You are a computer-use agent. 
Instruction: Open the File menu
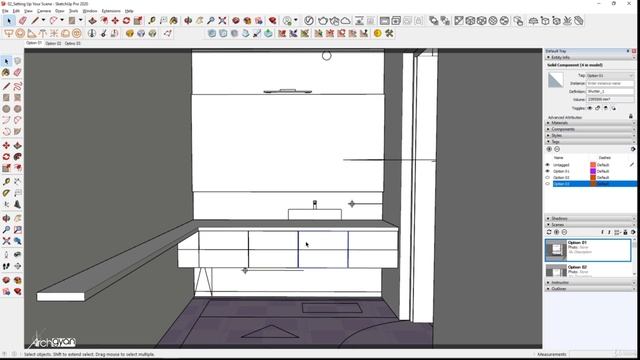pyautogui.click(x=5, y=11)
